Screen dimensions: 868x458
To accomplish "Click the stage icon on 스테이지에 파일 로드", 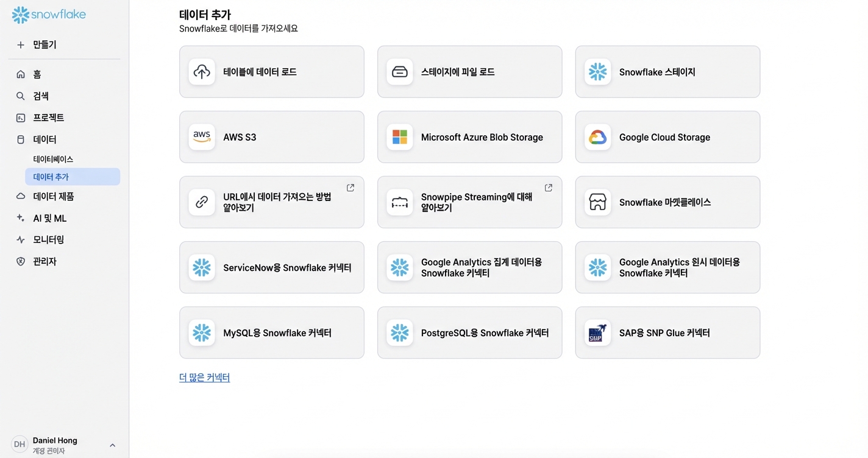I will [x=400, y=72].
